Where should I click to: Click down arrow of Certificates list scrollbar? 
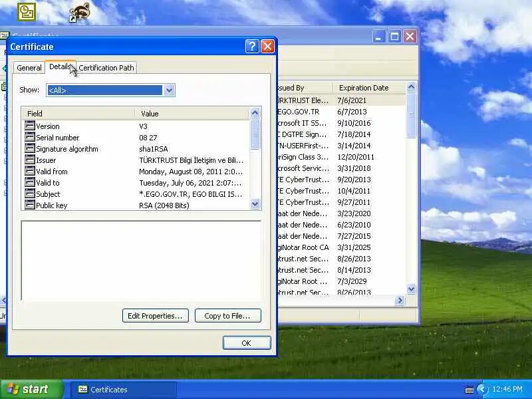(x=411, y=289)
